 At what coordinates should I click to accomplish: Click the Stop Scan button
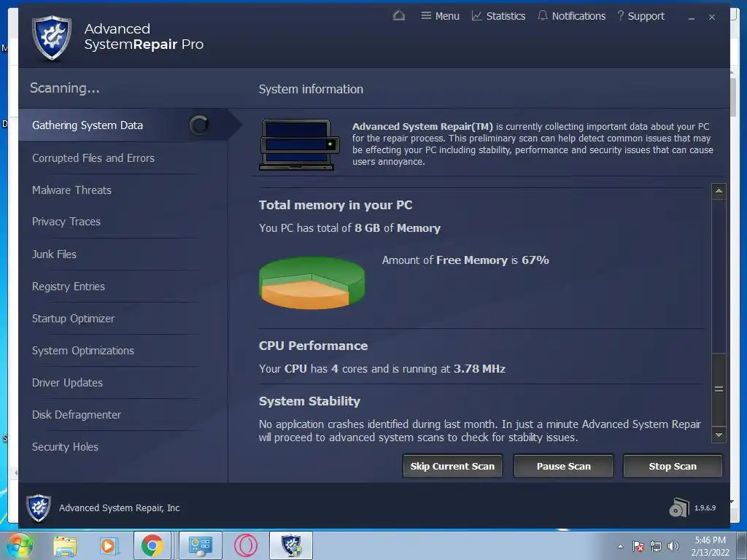tap(672, 466)
